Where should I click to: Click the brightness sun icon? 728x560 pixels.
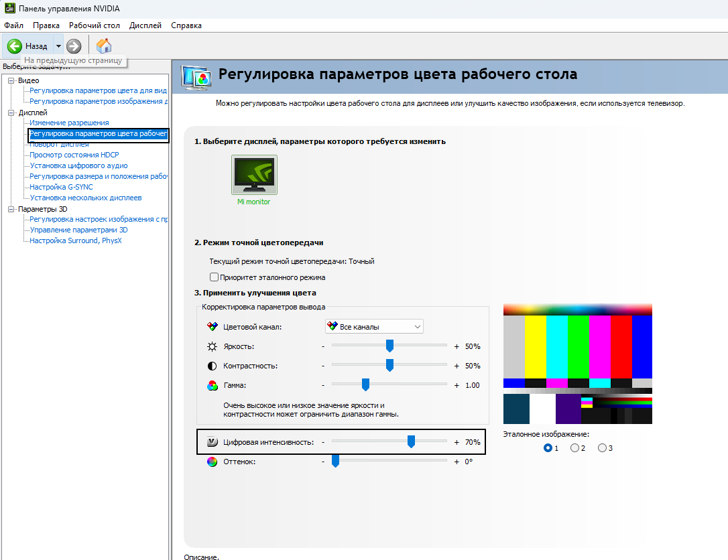point(213,346)
